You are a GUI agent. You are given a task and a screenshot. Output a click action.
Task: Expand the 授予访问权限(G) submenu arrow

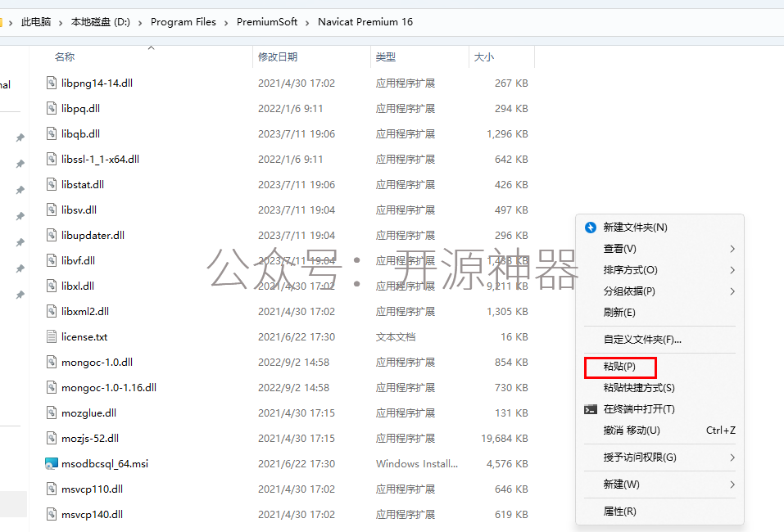(x=732, y=458)
